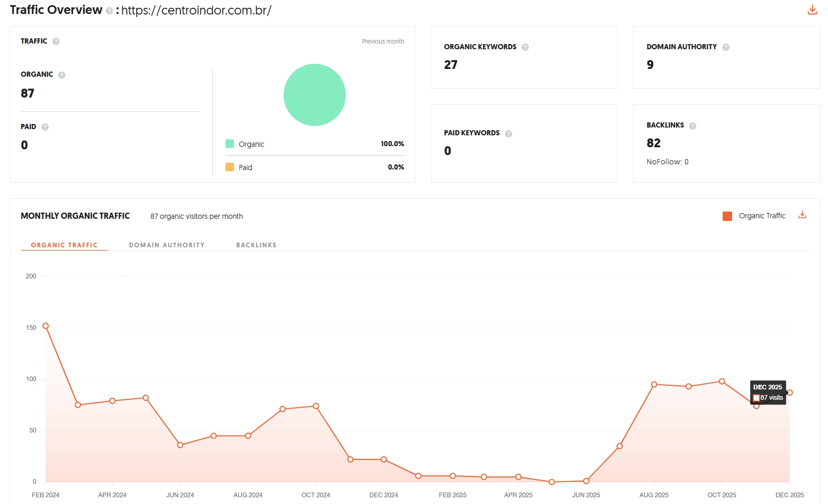Click the yellow Paid legend swatch
Screen dimensions: 828x504
point(230,167)
